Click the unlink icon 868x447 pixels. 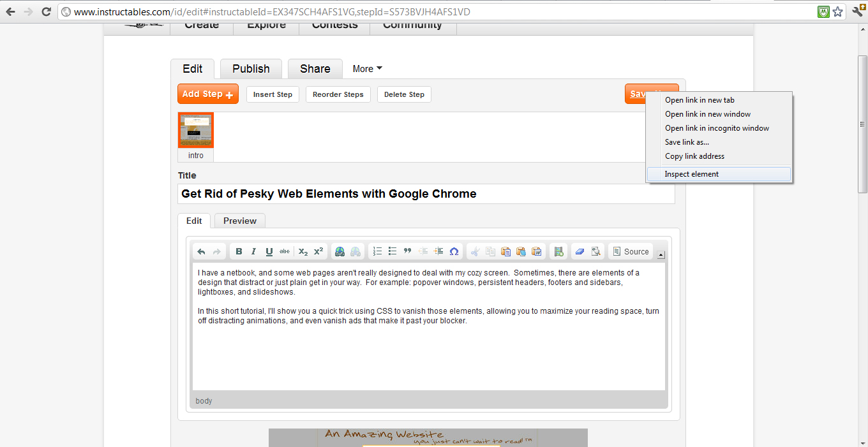pos(355,252)
